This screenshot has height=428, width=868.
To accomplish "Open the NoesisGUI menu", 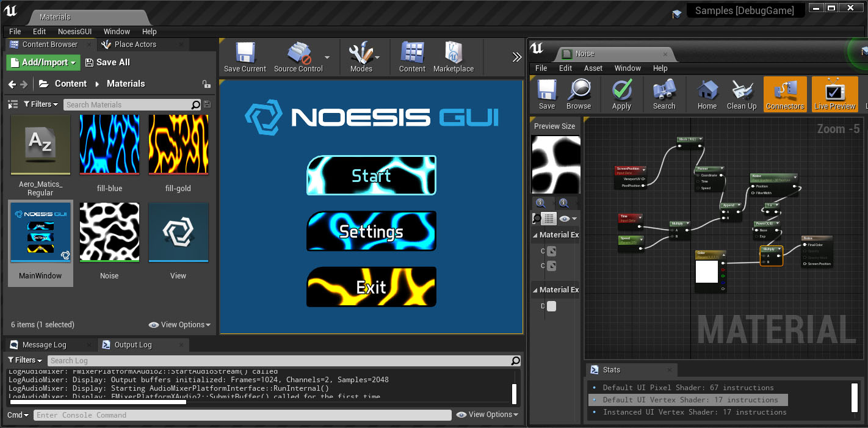I will [x=74, y=31].
